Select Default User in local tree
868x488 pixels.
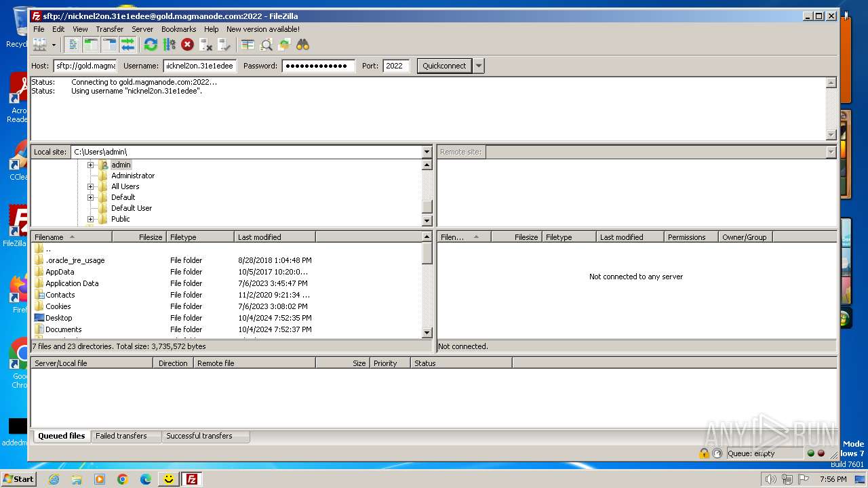pos(132,208)
